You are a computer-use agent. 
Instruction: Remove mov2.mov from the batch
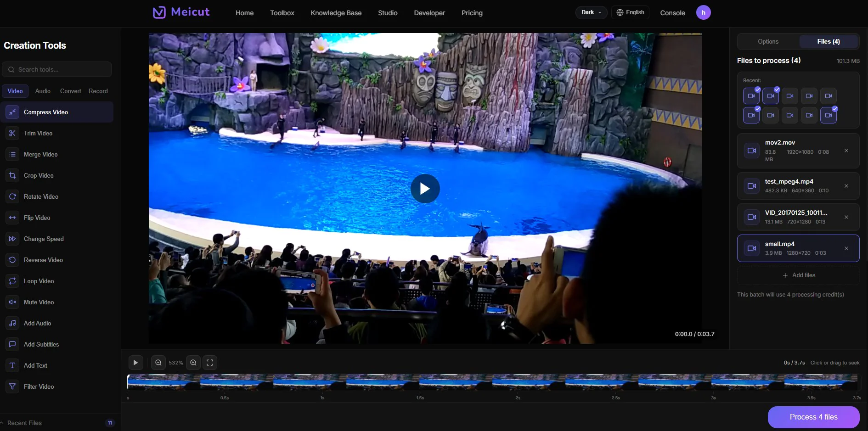pos(846,151)
